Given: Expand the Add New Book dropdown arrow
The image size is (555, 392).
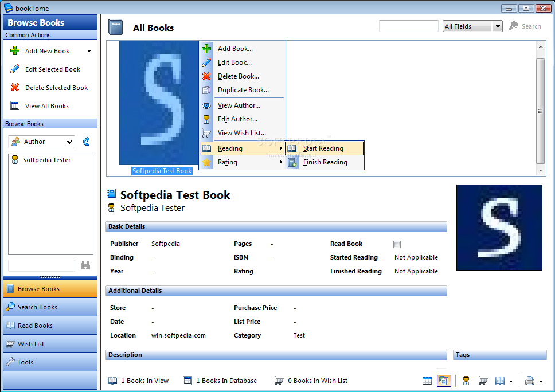Looking at the screenshot, I should pos(89,52).
